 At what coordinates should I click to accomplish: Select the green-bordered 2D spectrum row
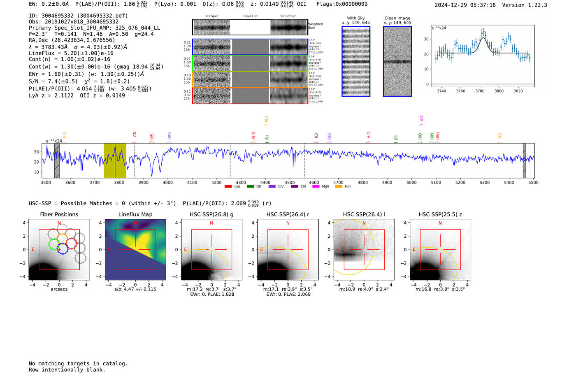[250, 63]
